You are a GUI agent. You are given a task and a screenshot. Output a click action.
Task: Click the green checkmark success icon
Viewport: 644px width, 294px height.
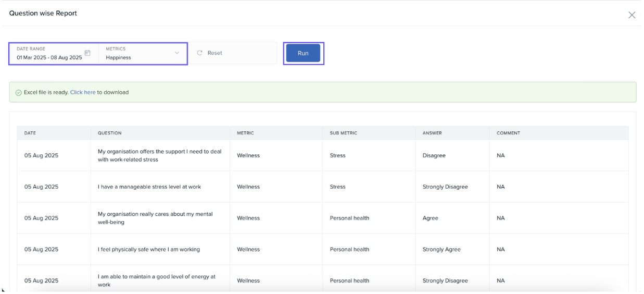(19, 93)
